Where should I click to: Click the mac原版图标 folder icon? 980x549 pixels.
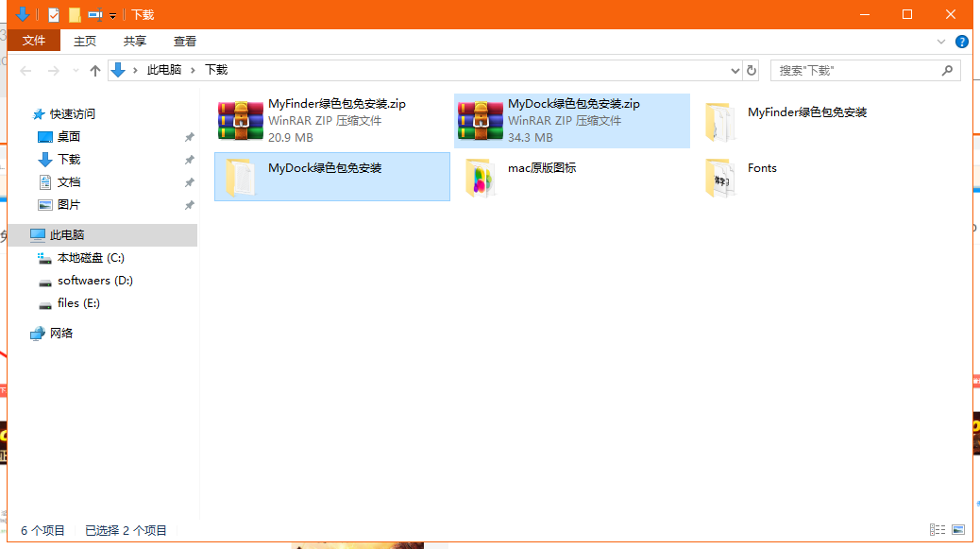pyautogui.click(x=480, y=178)
